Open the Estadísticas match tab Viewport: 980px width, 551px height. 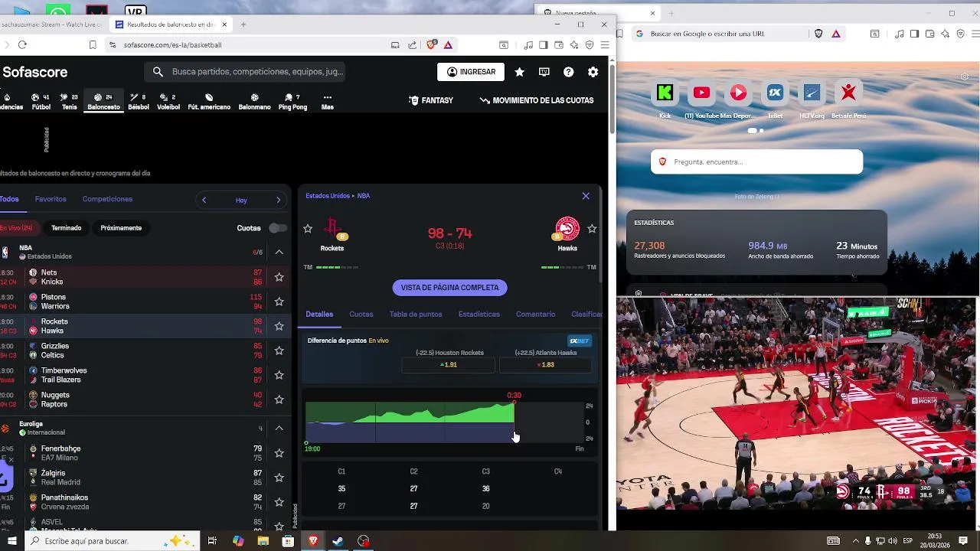tap(479, 314)
